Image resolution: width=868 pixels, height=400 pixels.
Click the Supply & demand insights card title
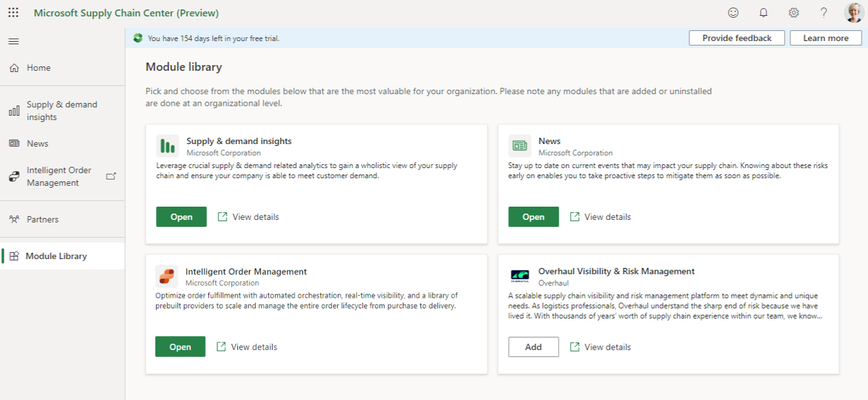click(239, 141)
